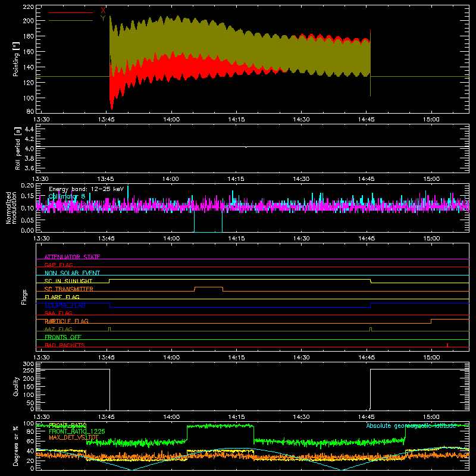Image resolution: width=476 pixels, height=476 pixels.
Task: Click the raised SC_TRANSMITTER step segment
Action: coord(209,287)
